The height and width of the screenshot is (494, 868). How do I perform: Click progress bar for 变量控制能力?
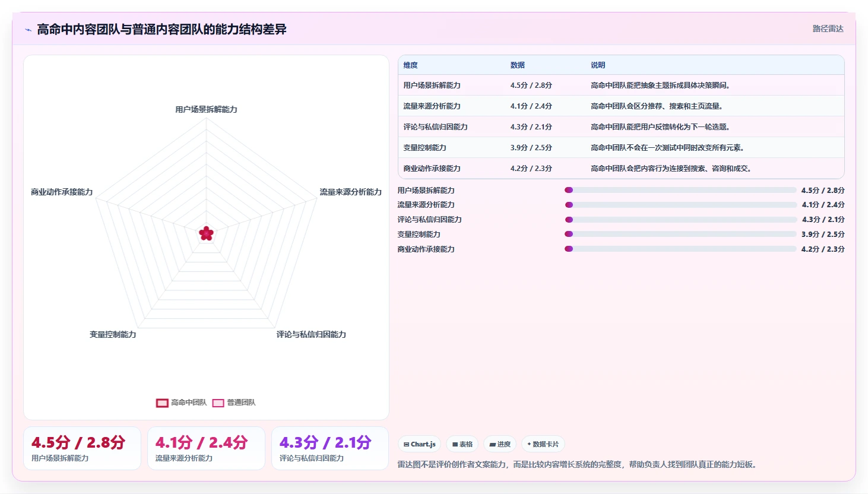point(680,234)
